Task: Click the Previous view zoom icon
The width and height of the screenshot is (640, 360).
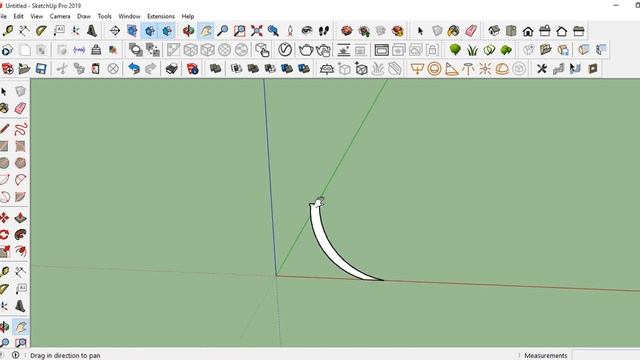Action: [x=273, y=31]
